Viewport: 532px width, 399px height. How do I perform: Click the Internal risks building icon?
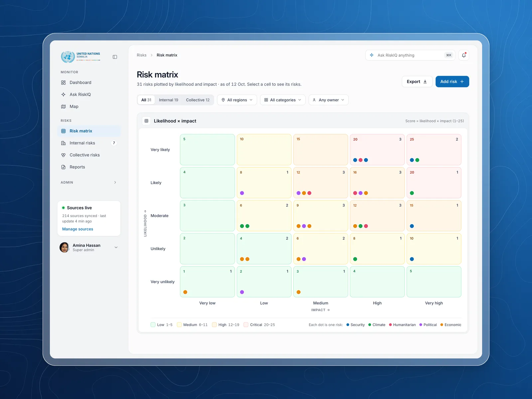pyautogui.click(x=64, y=143)
